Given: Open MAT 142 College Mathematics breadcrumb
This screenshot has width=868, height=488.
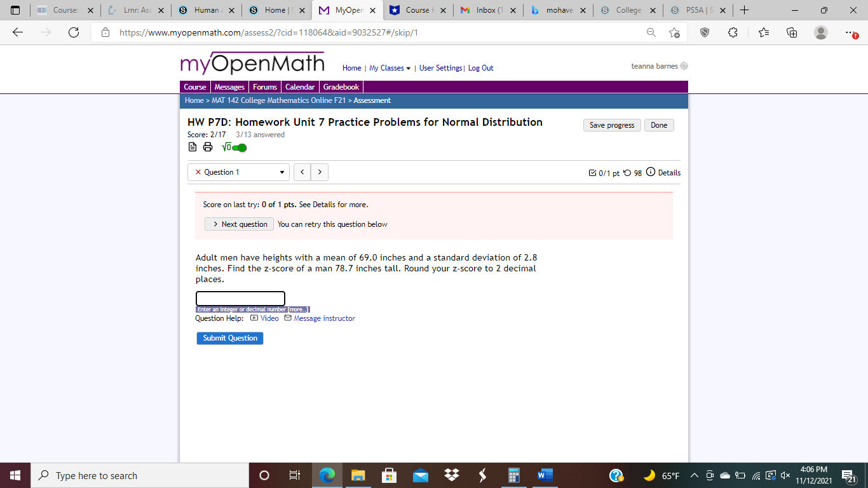Looking at the screenshot, I should coord(279,100).
